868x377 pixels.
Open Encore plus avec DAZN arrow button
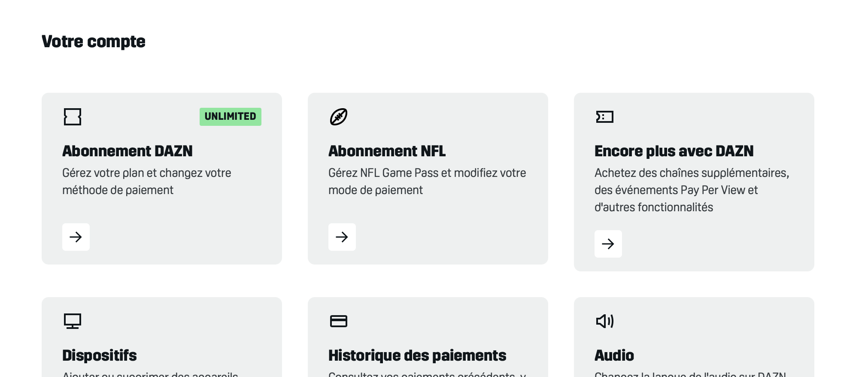(608, 244)
